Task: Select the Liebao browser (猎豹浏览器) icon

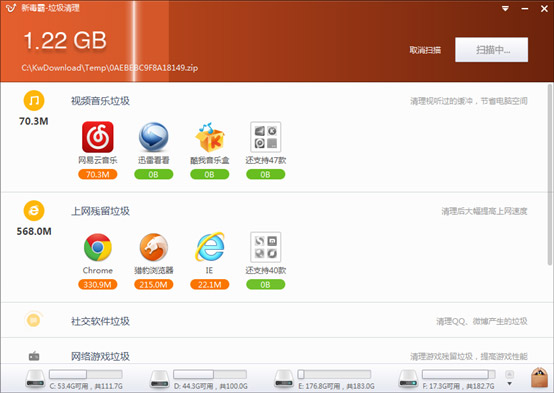Action: (153, 247)
